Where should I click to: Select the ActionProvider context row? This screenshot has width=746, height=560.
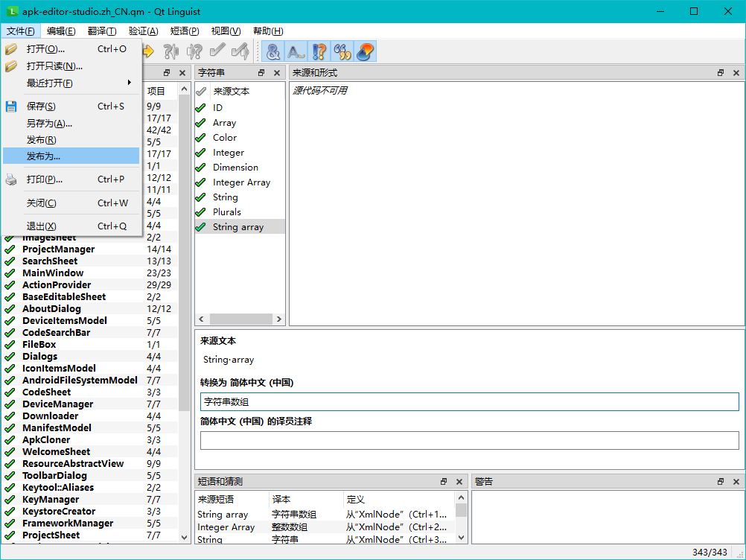coord(89,285)
